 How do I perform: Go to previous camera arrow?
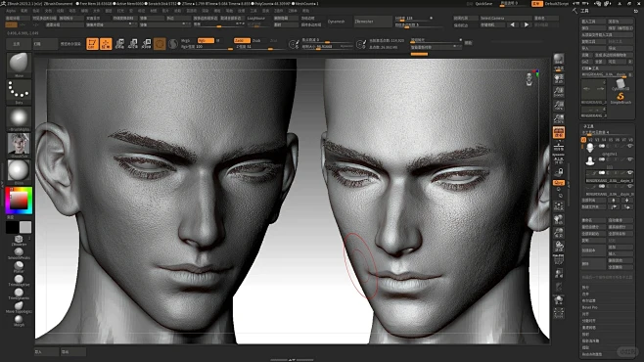[x=512, y=25]
